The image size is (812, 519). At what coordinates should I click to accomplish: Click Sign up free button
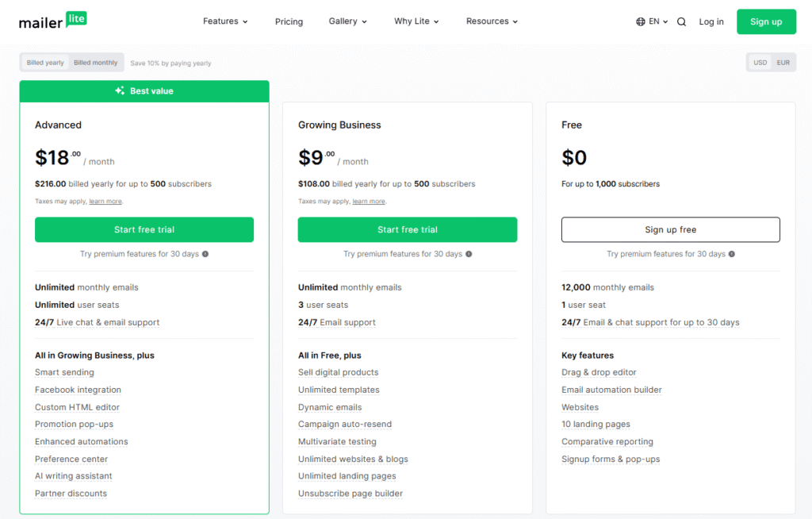[671, 229]
